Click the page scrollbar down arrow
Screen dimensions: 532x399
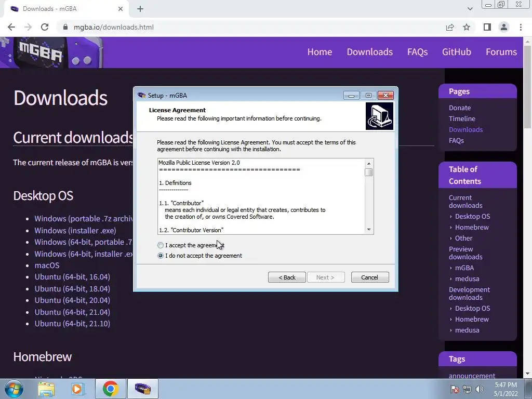click(x=527, y=374)
